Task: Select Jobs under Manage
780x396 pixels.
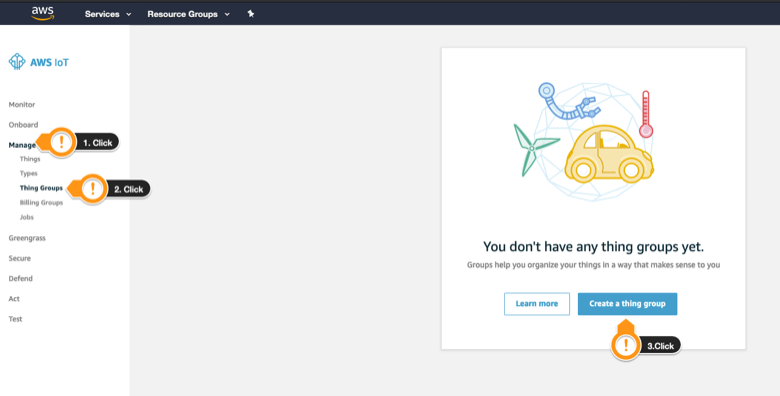Action: point(27,217)
